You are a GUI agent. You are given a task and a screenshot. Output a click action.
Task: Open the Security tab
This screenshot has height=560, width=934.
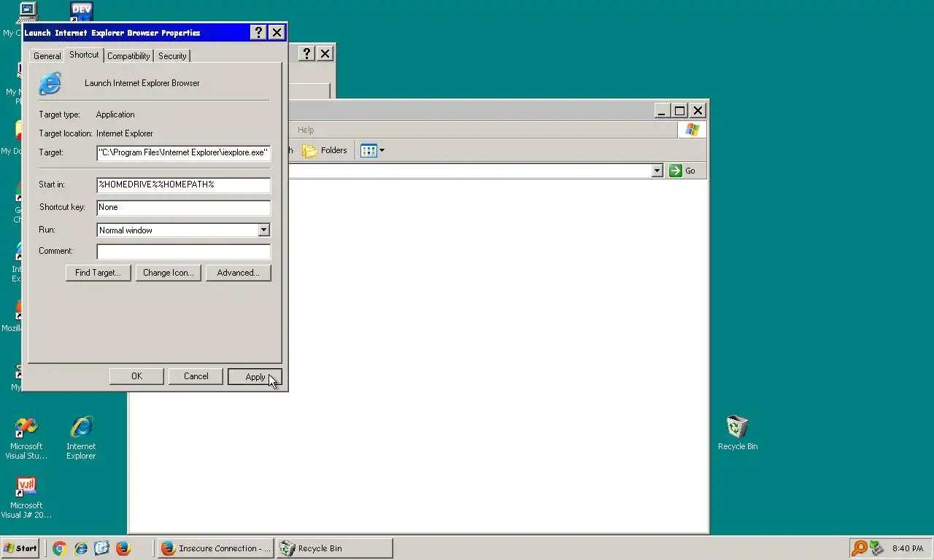172,56
